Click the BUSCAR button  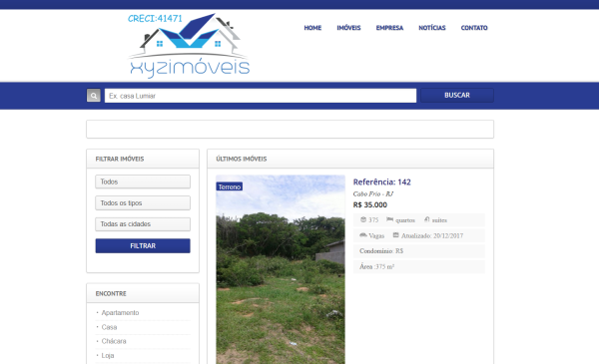point(457,95)
